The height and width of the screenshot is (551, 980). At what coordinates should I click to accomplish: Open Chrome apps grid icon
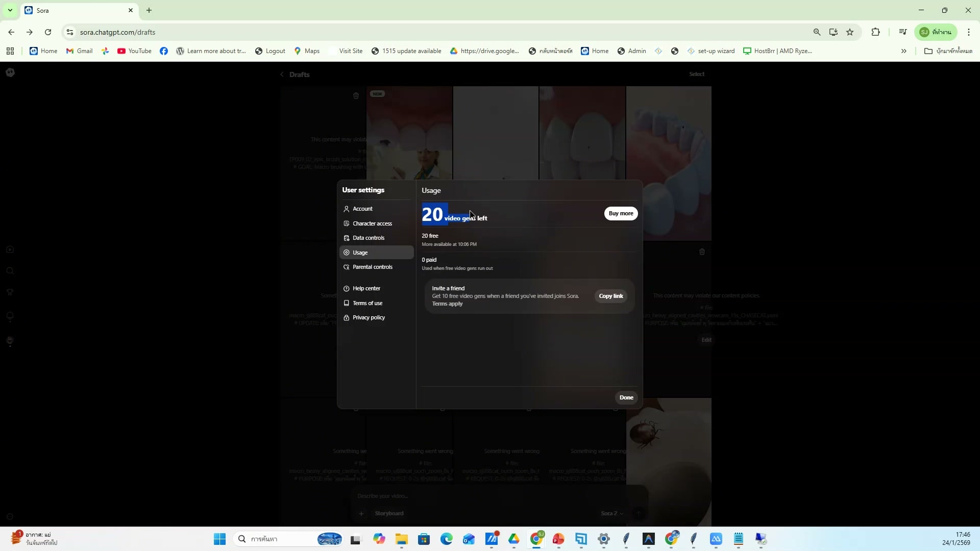tap(10, 51)
